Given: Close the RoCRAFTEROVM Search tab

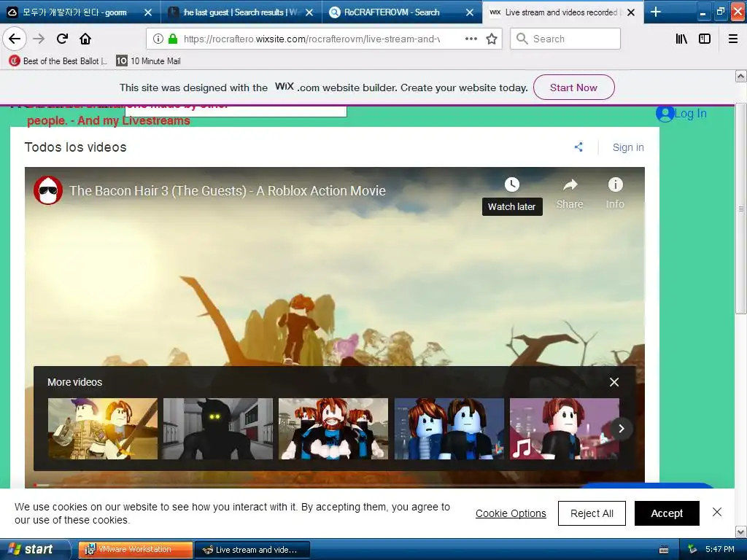Looking at the screenshot, I should pos(470,12).
